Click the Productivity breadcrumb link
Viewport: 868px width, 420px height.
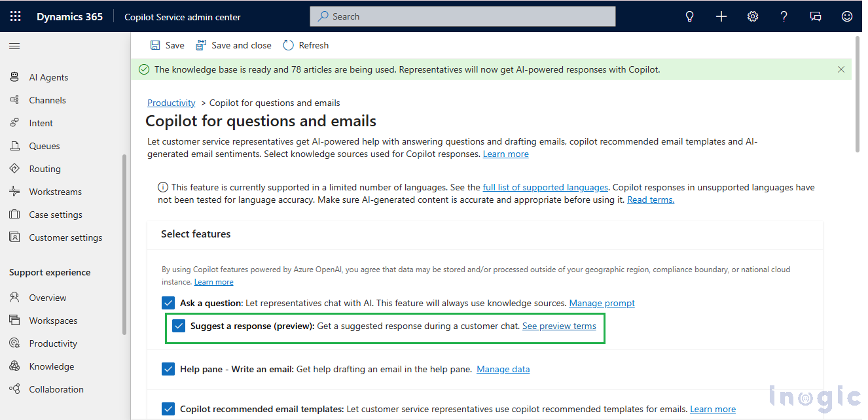(172, 103)
